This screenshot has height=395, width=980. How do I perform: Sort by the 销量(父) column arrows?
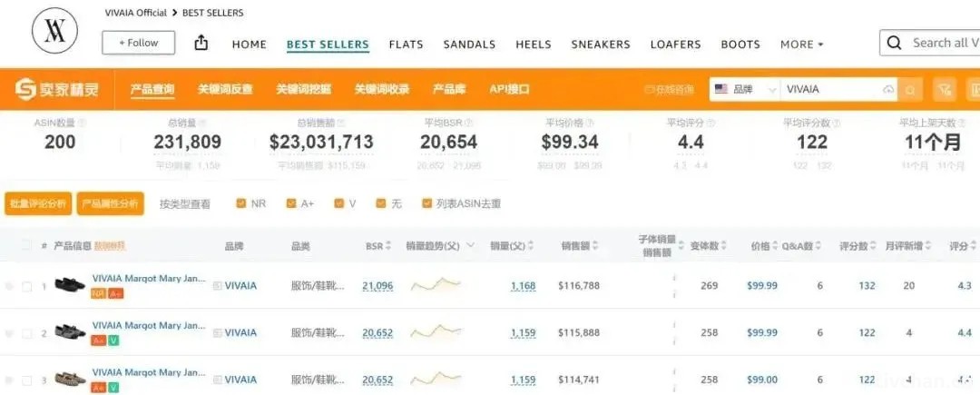532,246
